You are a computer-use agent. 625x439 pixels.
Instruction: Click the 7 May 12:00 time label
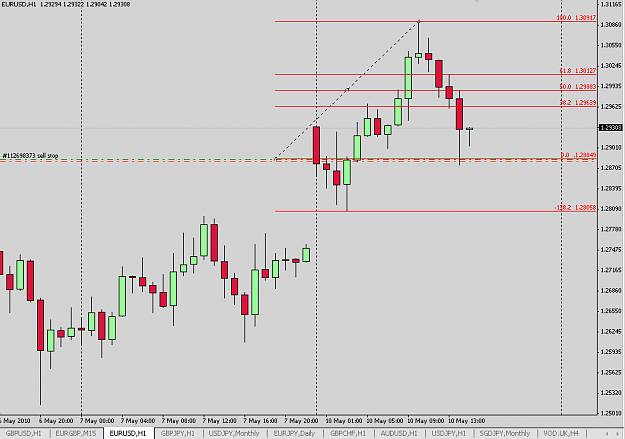pyautogui.click(x=219, y=421)
